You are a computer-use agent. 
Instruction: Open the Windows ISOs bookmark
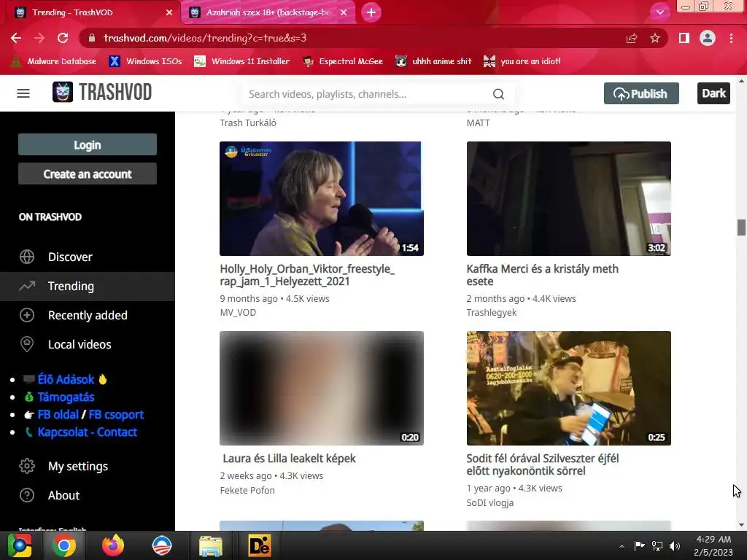click(x=145, y=61)
